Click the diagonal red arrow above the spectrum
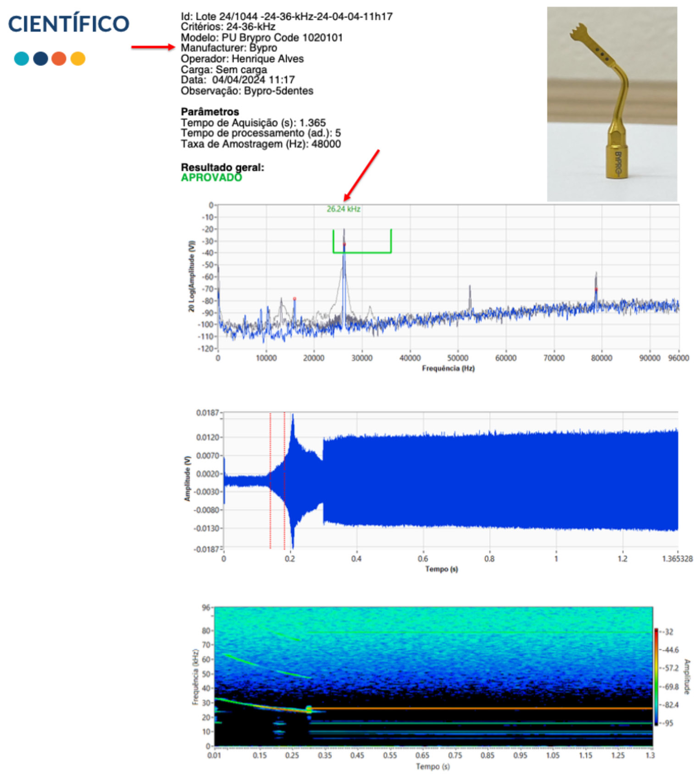This screenshot has width=700, height=781. tap(362, 175)
